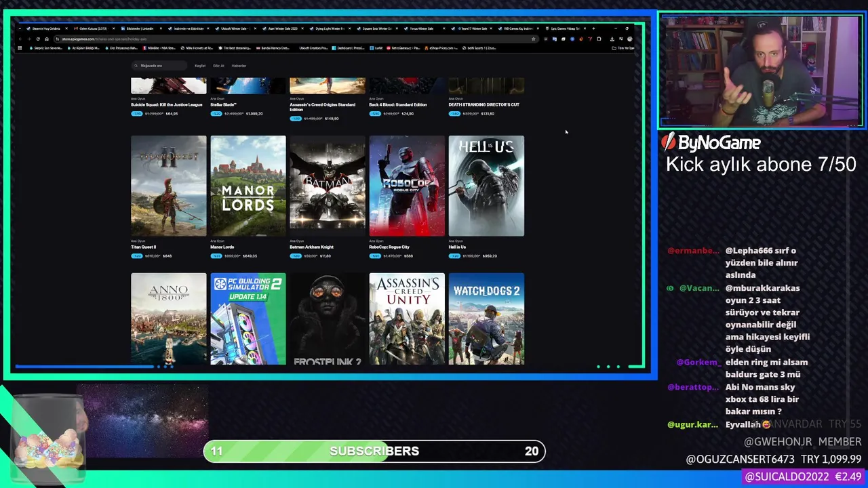Image resolution: width=868 pixels, height=488 pixels.
Task: Open the RetroGames.cc bookmark
Action: pos(403,48)
